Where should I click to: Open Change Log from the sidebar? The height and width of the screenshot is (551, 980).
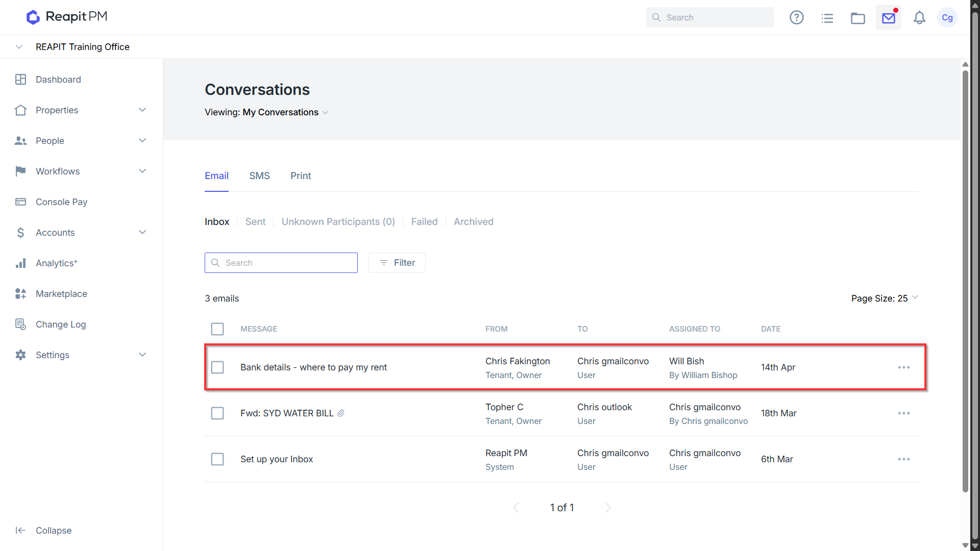[61, 324]
